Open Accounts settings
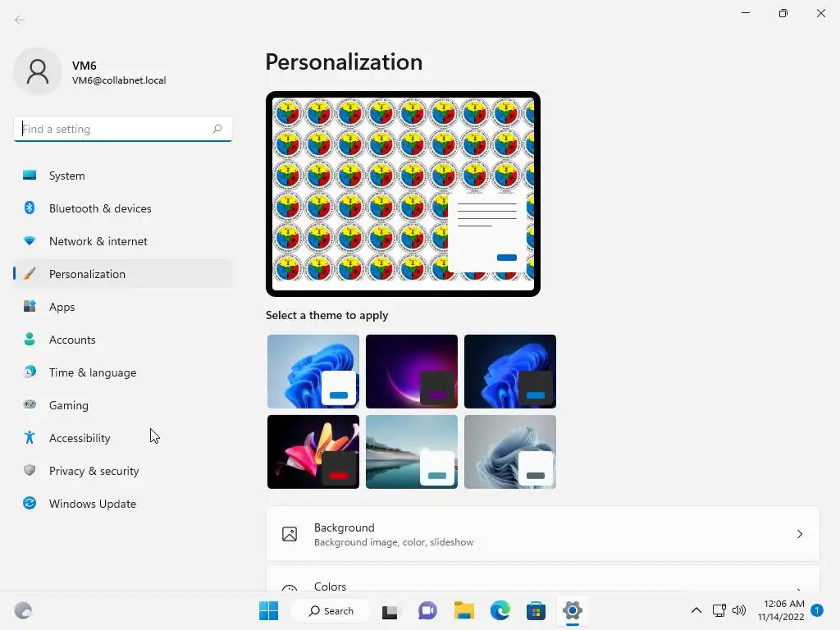This screenshot has width=840, height=630. pyautogui.click(x=123, y=339)
